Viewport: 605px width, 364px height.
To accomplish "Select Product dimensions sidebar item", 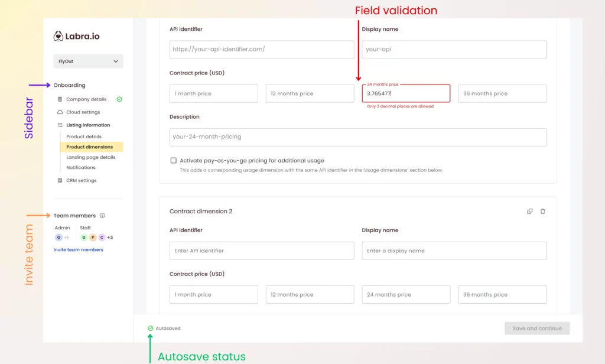I will [x=92, y=147].
